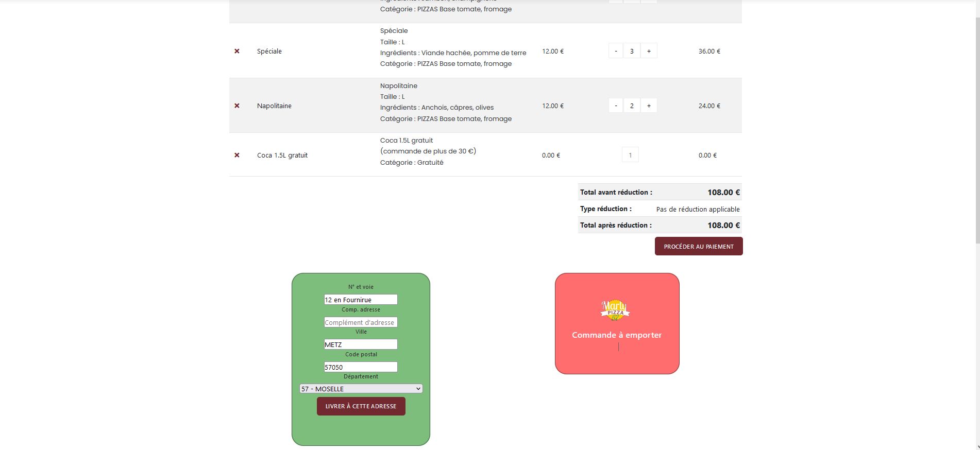
Task: Decrease Napolitaine quantity with minus button
Action: (x=616, y=106)
